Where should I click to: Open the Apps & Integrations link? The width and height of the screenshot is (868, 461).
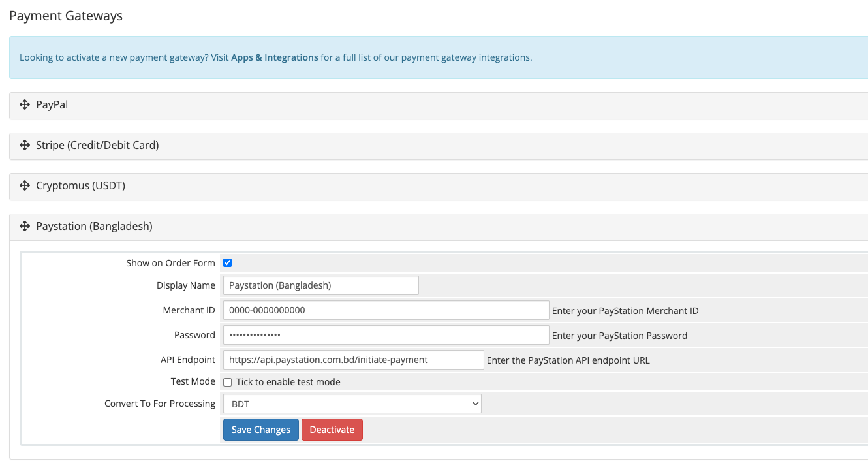coord(274,57)
